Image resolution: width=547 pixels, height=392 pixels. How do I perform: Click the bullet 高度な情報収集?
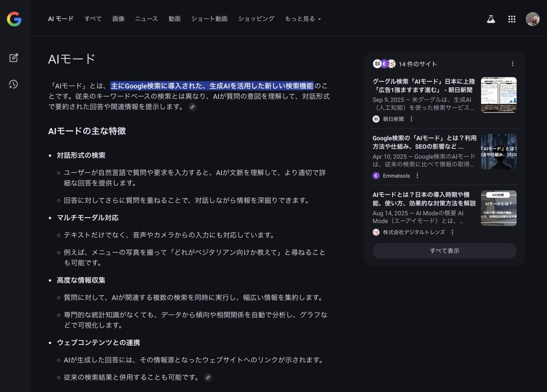click(x=81, y=280)
